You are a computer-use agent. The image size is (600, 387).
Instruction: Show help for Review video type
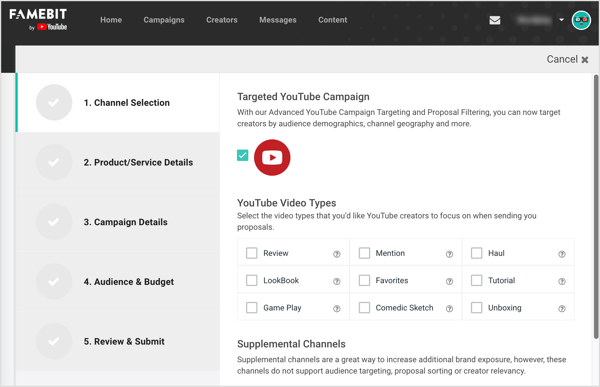click(x=336, y=254)
